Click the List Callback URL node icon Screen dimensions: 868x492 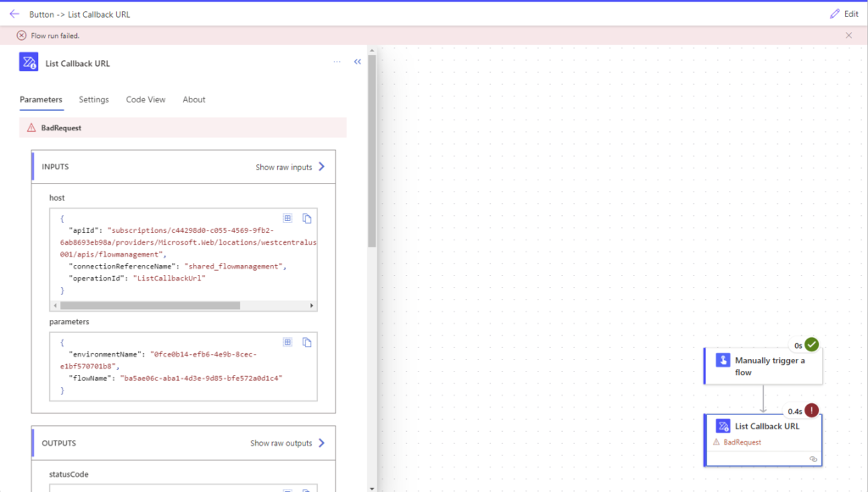click(723, 426)
